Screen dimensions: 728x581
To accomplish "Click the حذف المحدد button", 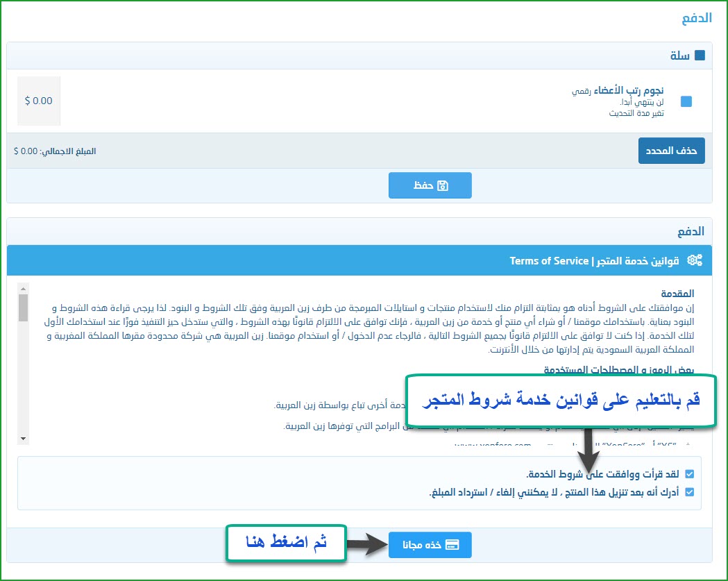I will (671, 151).
